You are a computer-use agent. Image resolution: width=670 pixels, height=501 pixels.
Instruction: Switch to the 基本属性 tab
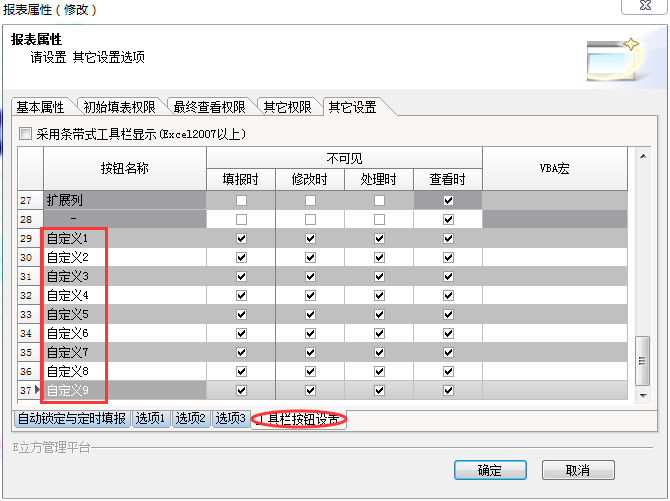[41, 108]
